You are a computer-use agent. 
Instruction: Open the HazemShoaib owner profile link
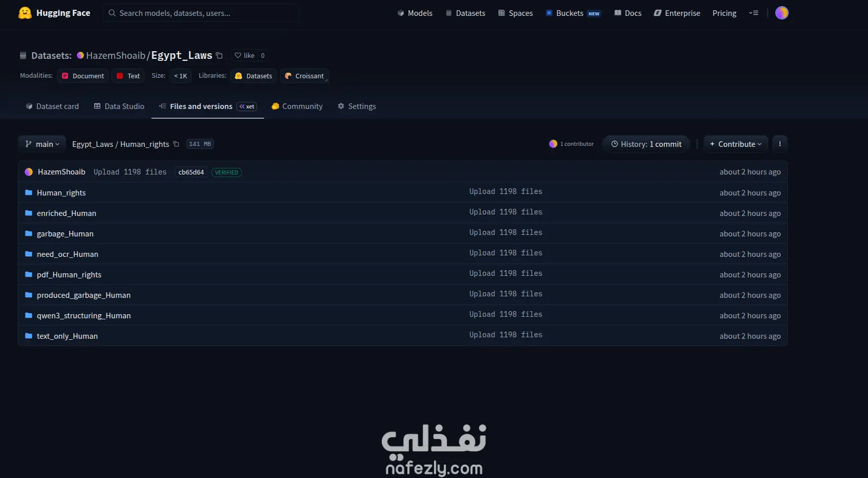[116, 55]
